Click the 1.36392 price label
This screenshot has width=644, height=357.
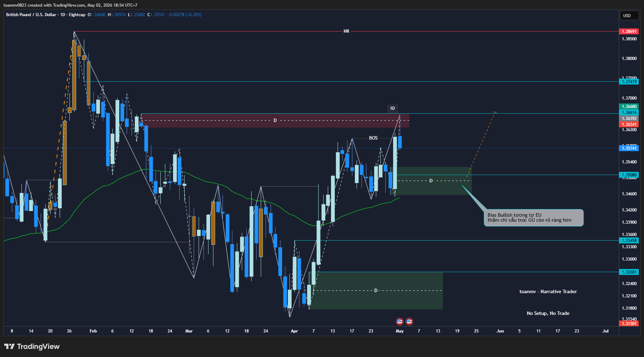pos(629,119)
